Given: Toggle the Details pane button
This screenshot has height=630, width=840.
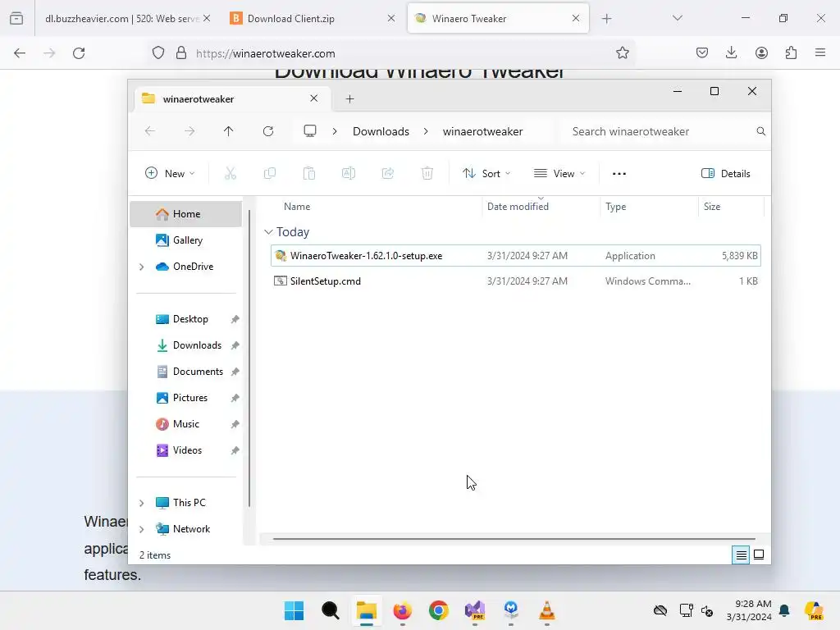Looking at the screenshot, I should pos(726,174).
